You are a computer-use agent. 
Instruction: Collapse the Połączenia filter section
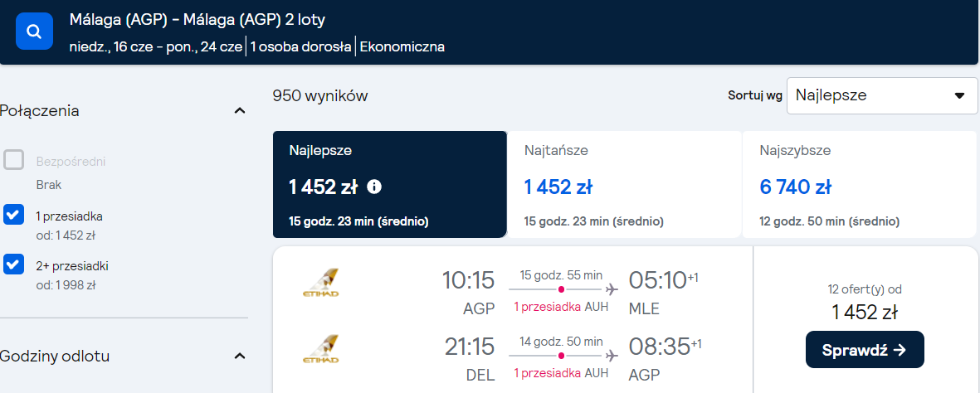tap(239, 111)
